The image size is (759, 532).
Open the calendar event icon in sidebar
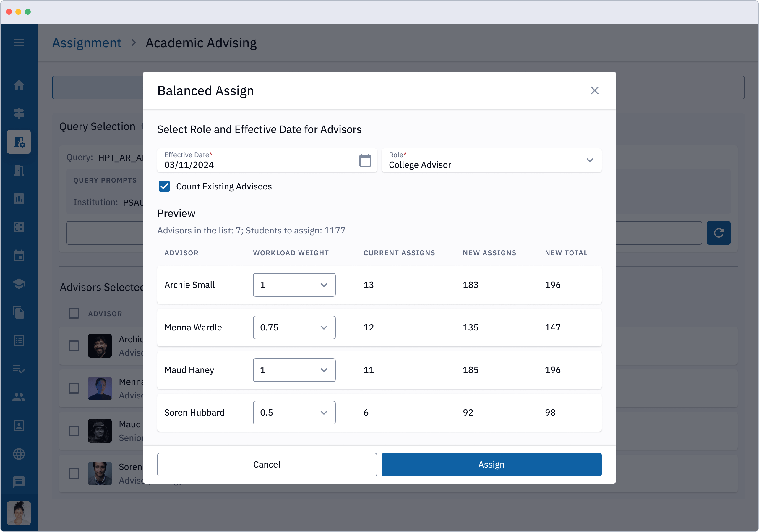click(19, 256)
